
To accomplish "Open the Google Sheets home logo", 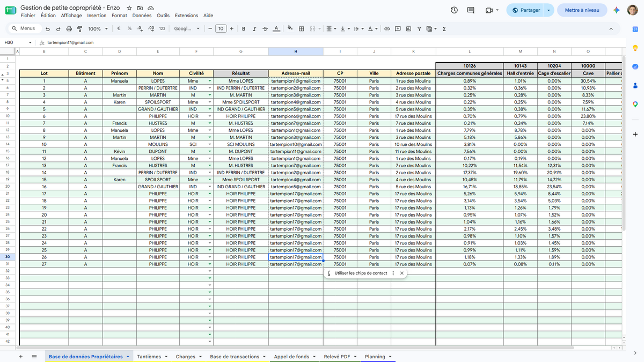I will [11, 11].
